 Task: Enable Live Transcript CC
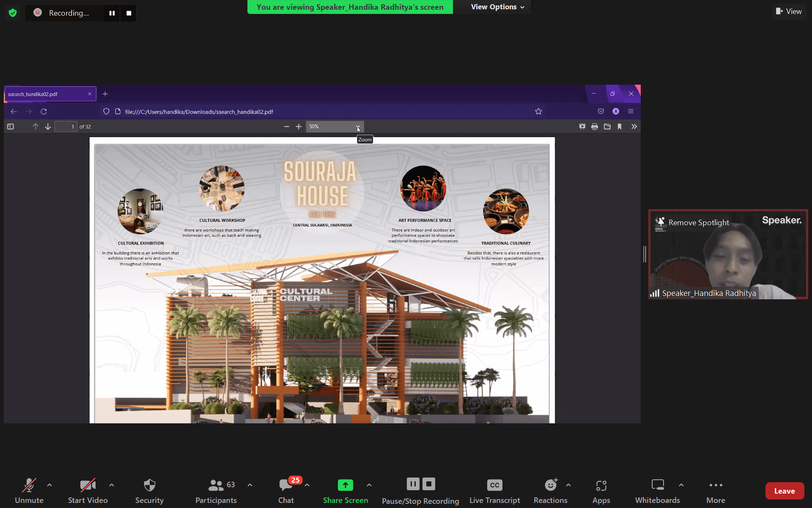coord(495,491)
